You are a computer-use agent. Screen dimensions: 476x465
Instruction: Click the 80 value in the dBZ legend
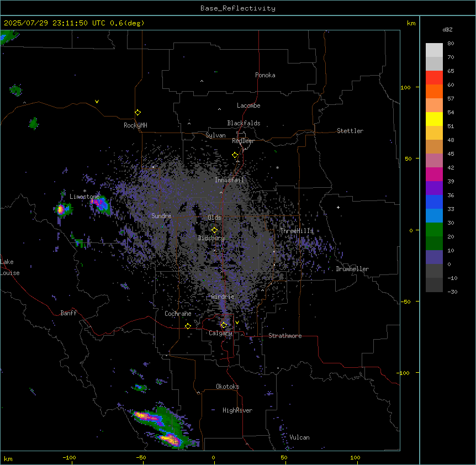pos(451,44)
